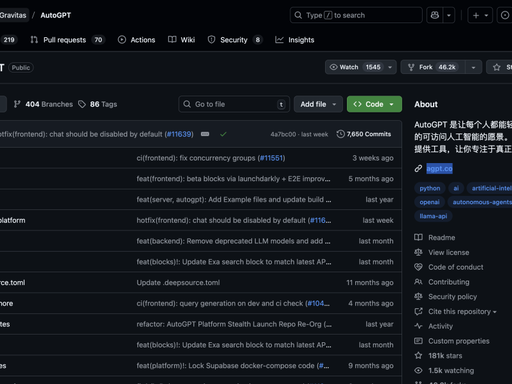The image size is (512, 384).
Task: Select the autonomous-agents topic tag
Action: (x=480, y=202)
